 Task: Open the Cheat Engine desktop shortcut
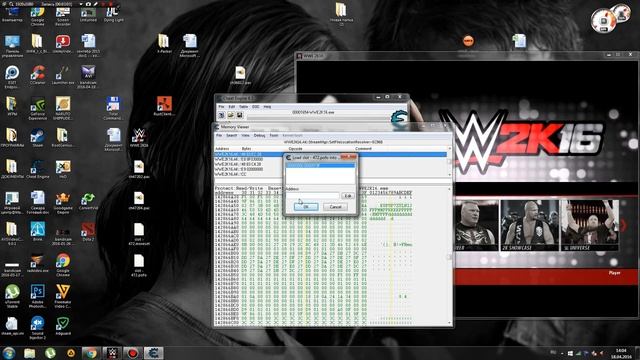coord(38,169)
